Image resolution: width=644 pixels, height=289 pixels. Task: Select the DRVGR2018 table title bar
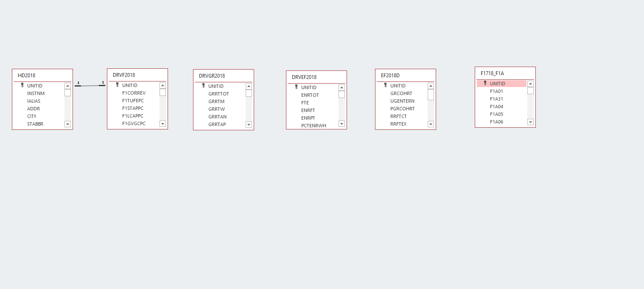coord(224,76)
